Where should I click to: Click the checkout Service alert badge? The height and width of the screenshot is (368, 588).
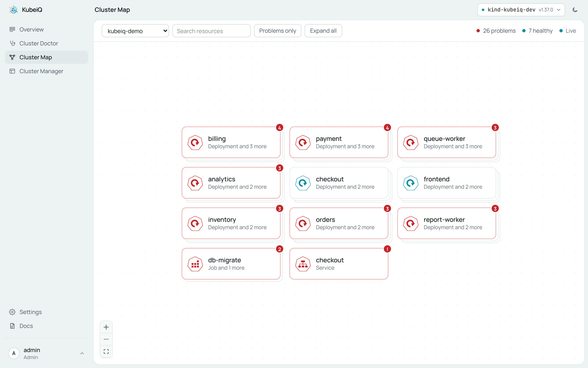click(x=387, y=249)
